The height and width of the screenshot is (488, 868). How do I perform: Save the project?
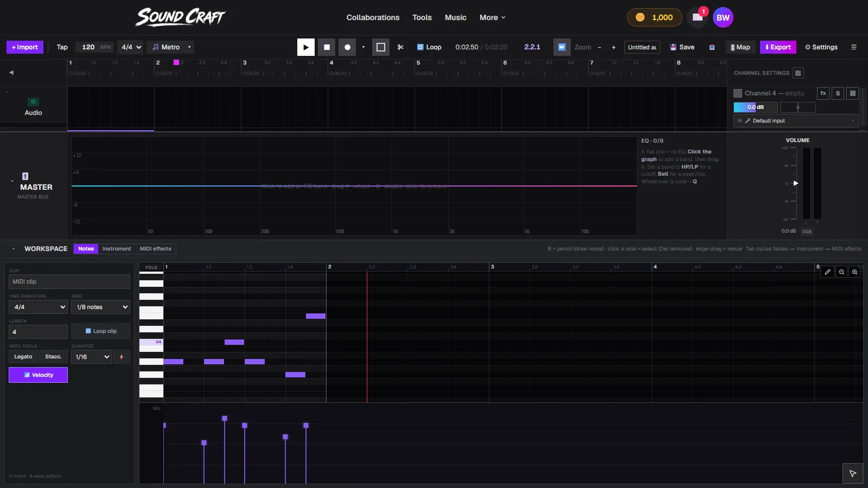[682, 47]
